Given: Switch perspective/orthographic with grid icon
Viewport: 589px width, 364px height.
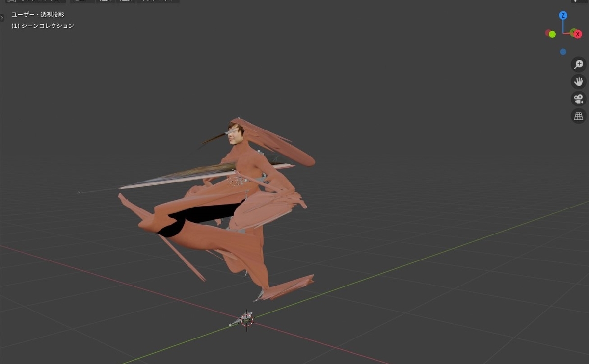Looking at the screenshot, I should [579, 116].
